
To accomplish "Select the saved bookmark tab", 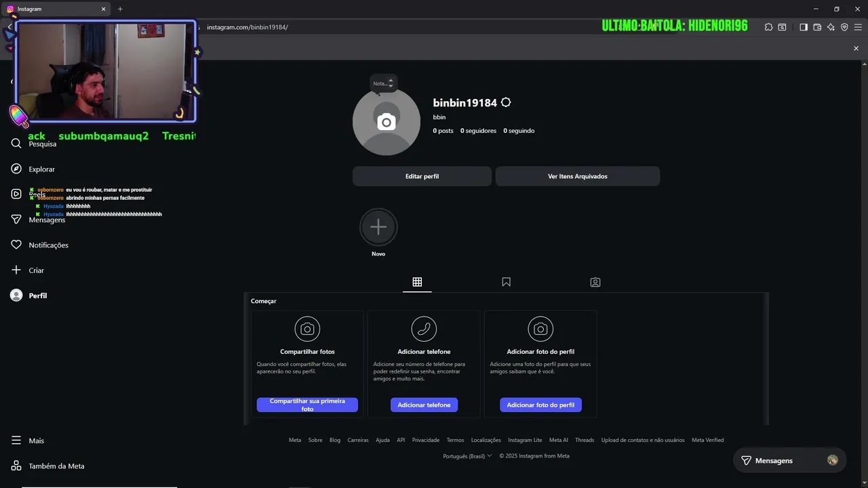I will [x=506, y=282].
